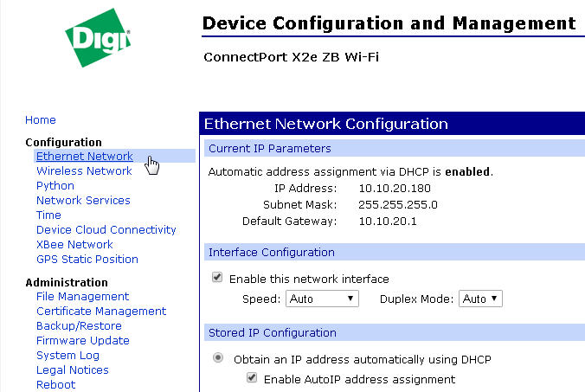The image size is (585, 392).
Task: Toggle Enable this network interface checkbox
Action: pos(217,279)
